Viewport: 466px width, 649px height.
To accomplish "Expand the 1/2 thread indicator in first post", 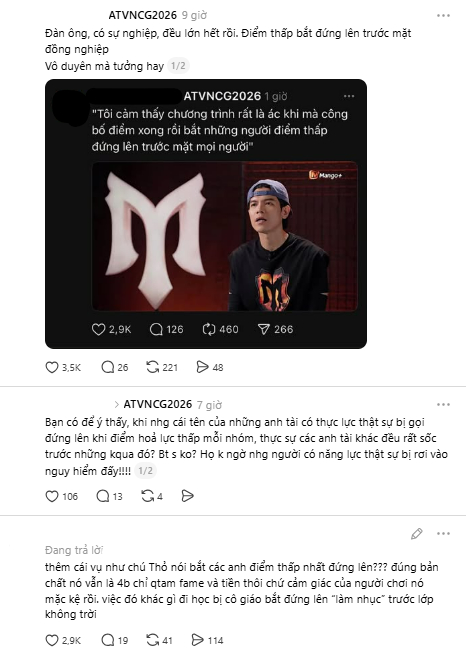I will [x=178, y=66].
